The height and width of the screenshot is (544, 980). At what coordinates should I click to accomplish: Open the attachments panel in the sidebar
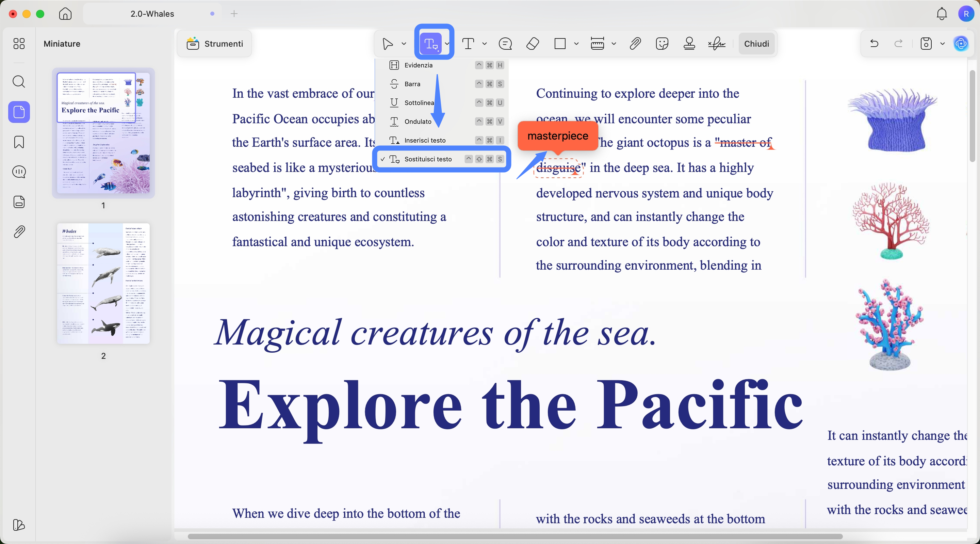point(19,231)
